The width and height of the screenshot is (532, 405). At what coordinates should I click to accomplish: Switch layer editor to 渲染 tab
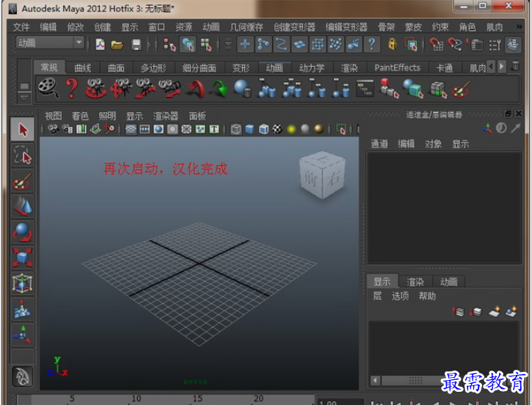(x=415, y=282)
